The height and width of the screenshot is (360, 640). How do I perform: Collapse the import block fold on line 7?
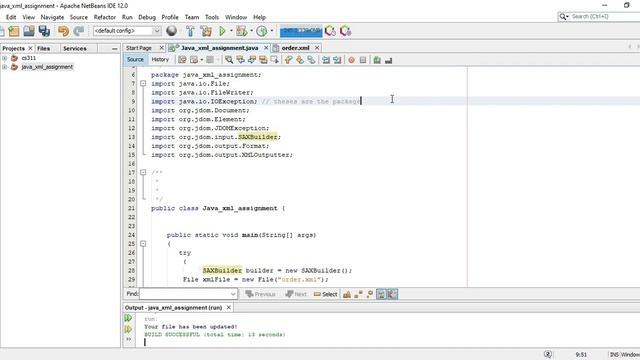[x=143, y=83]
